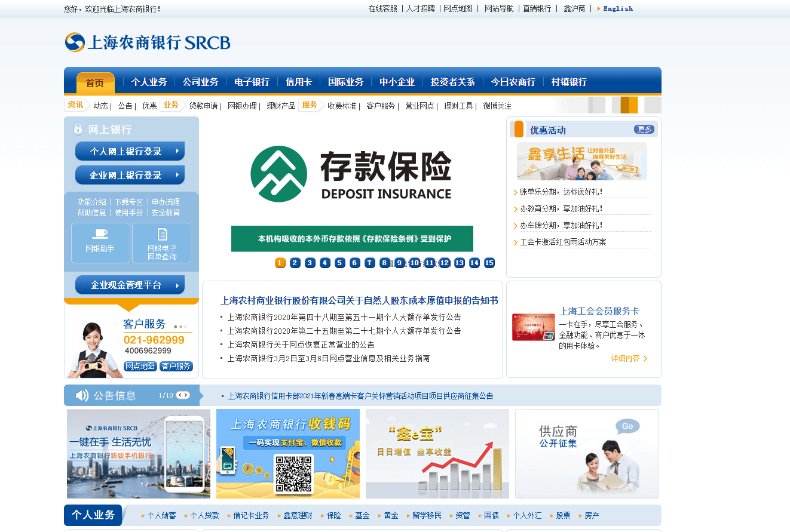Screen dimensions: 790x532
Task: Switch to the 信用卡 navigation tab
Action: click(x=298, y=82)
